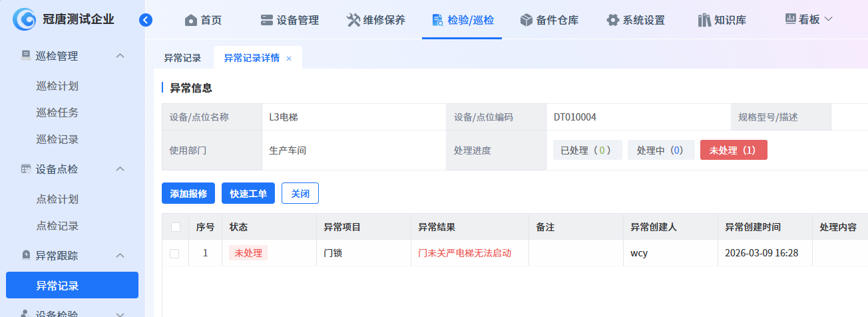868x317 pixels.
Task: Click the 知识库 books icon
Action: pos(704,20)
